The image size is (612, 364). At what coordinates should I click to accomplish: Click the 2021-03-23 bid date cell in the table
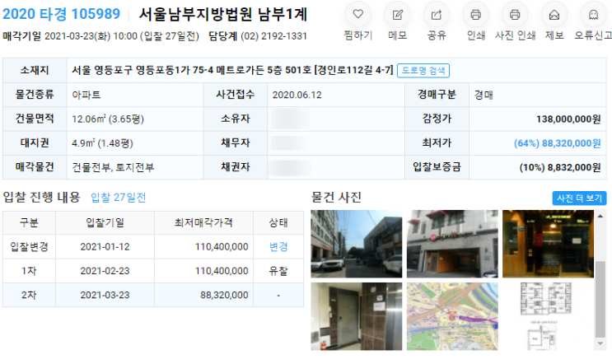(105, 295)
